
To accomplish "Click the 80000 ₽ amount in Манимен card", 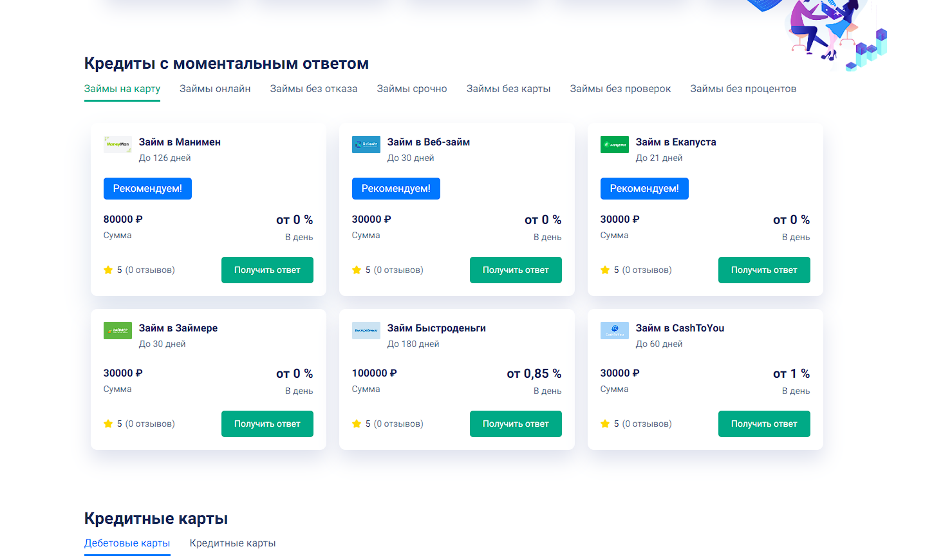I will coord(123,219).
